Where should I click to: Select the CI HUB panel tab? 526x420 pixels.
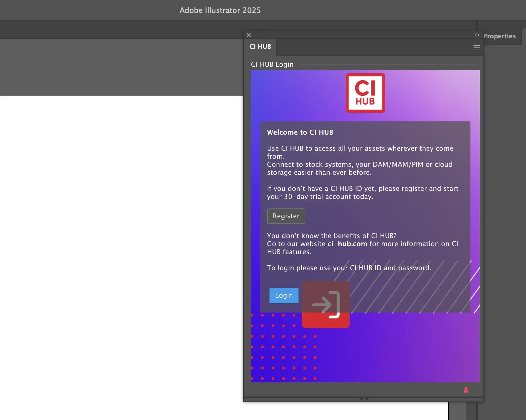point(260,47)
